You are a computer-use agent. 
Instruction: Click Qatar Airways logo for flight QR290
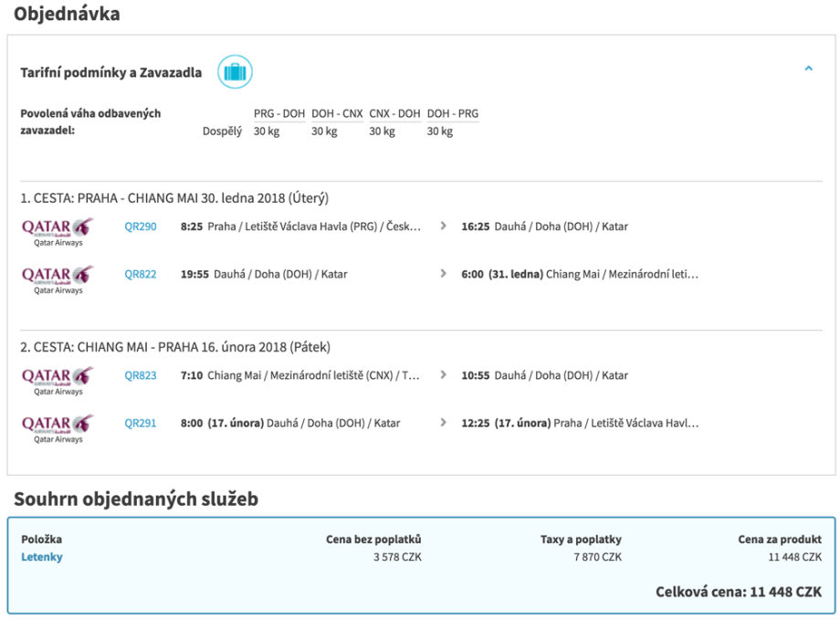(x=58, y=230)
